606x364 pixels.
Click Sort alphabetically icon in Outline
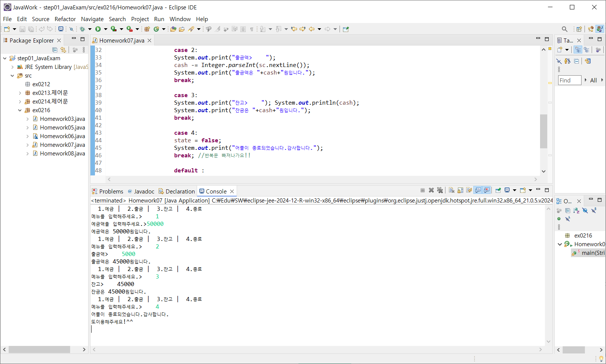576,210
